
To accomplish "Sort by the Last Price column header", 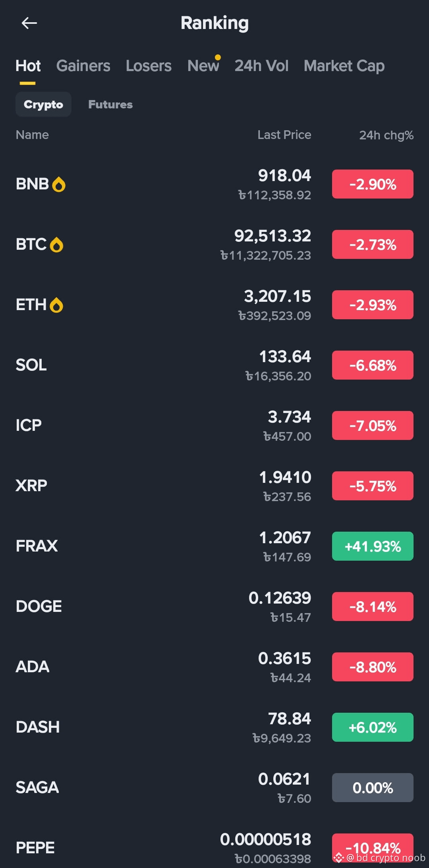I will (284, 135).
